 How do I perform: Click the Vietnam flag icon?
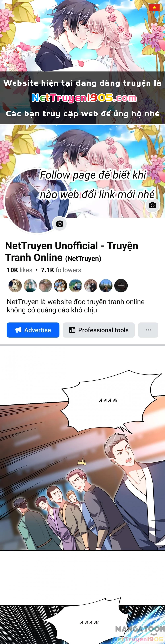pos(154,7)
